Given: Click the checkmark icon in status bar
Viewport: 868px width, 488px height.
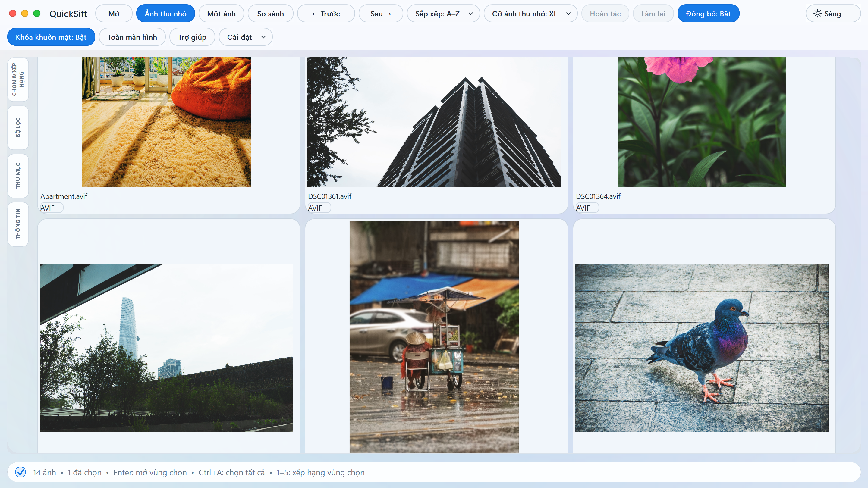Looking at the screenshot, I should (x=20, y=472).
